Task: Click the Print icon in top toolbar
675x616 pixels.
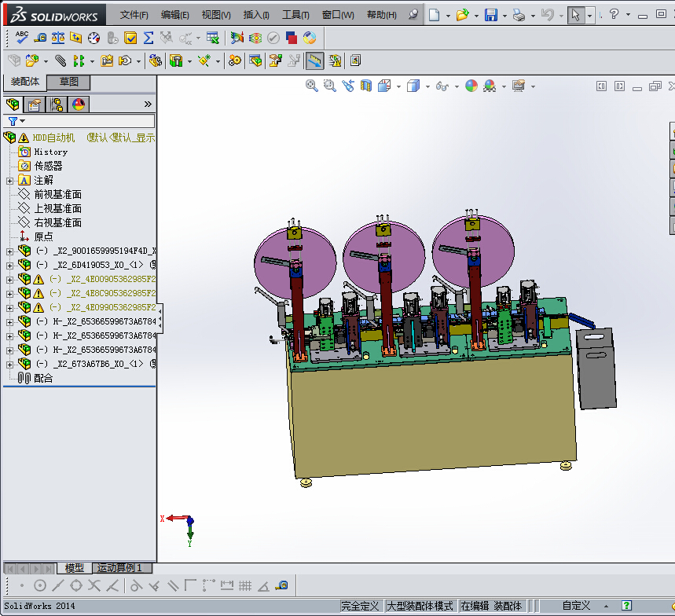Action: (x=518, y=15)
